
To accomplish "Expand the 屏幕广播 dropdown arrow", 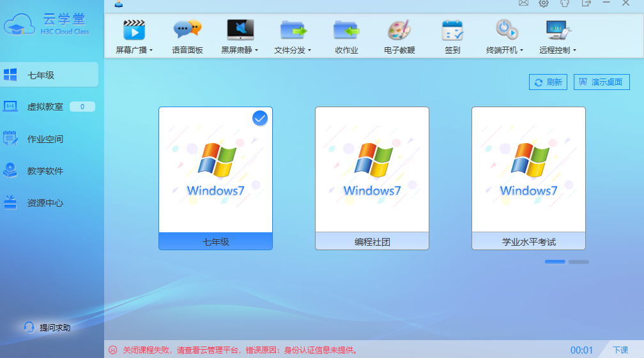I will [151, 50].
